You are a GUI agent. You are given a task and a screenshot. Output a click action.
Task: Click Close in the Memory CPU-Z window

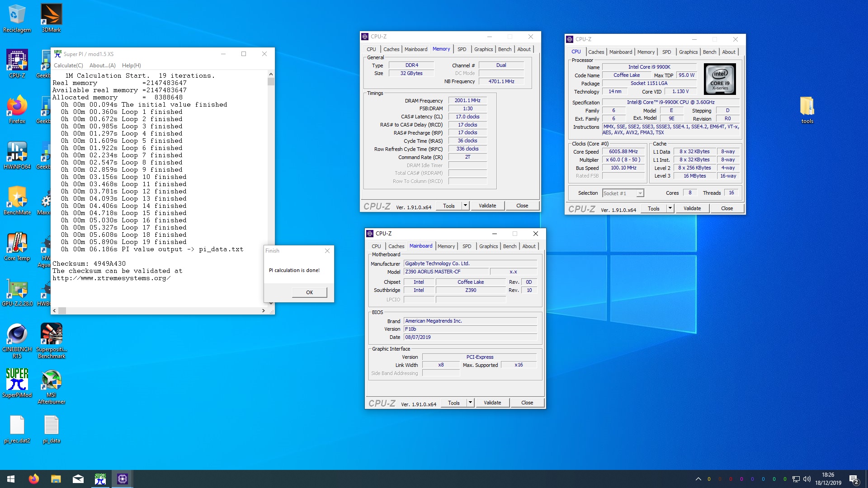pos(522,206)
